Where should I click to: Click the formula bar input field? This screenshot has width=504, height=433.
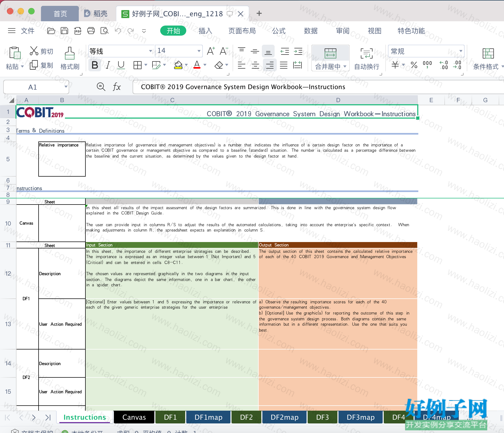[x=318, y=87]
